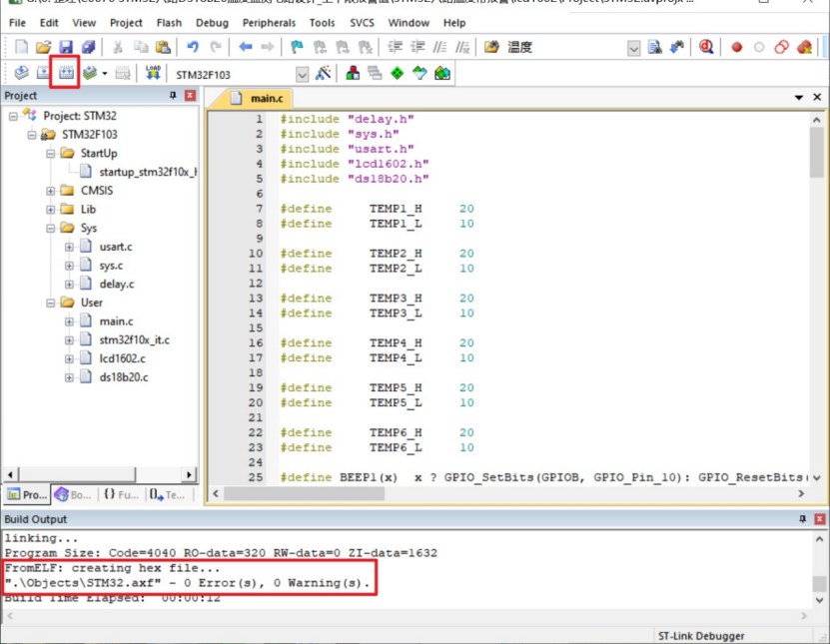The height and width of the screenshot is (644, 830).
Task: Navigate forwards with the right arrow
Action: pyautogui.click(x=268, y=47)
